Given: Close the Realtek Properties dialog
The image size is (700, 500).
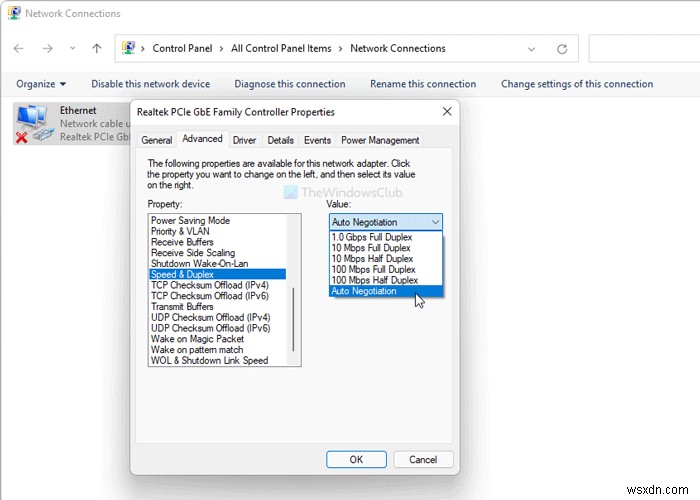Looking at the screenshot, I should click(x=447, y=112).
